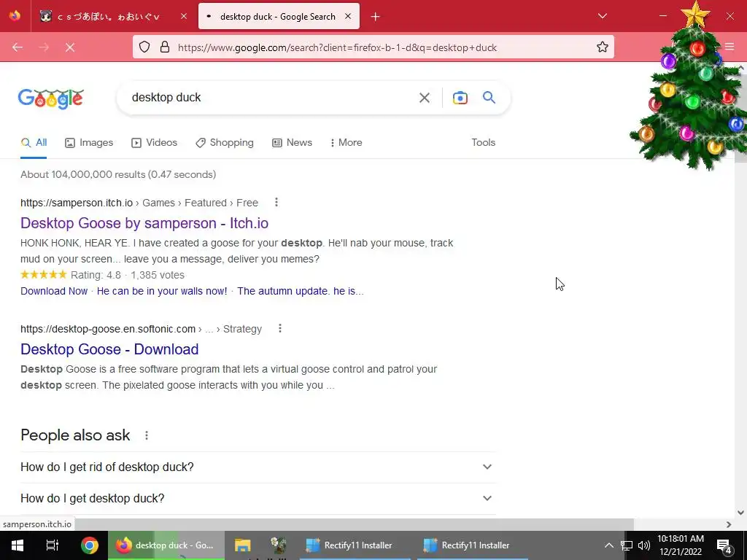Viewport: 747px width, 560px height.
Task: Open Desktop Goose by samperson - Itch.io link
Action: tap(144, 223)
